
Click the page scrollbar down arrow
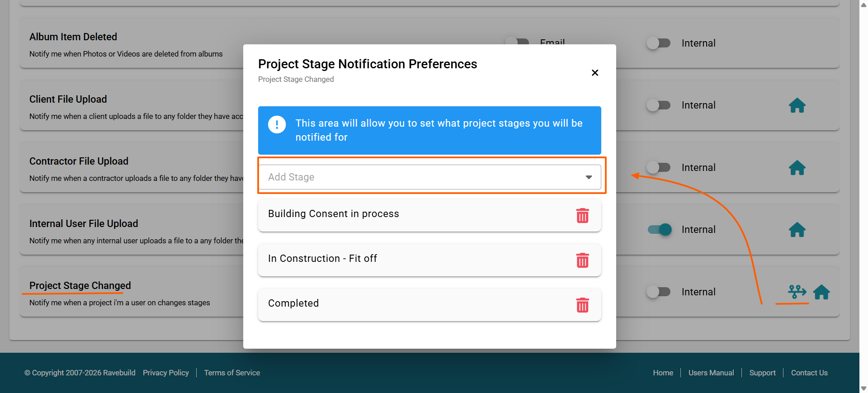(x=863, y=388)
